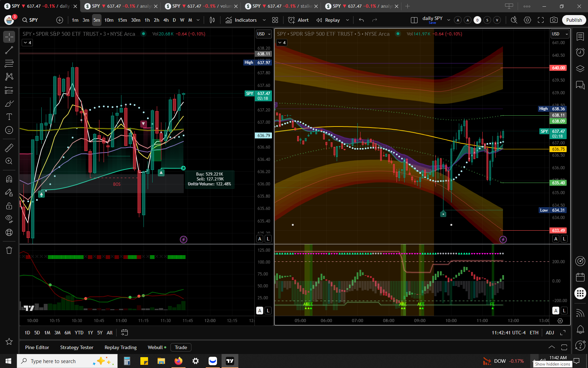Open chart settings gear icon
This screenshot has width=588, height=368.
tap(527, 20)
